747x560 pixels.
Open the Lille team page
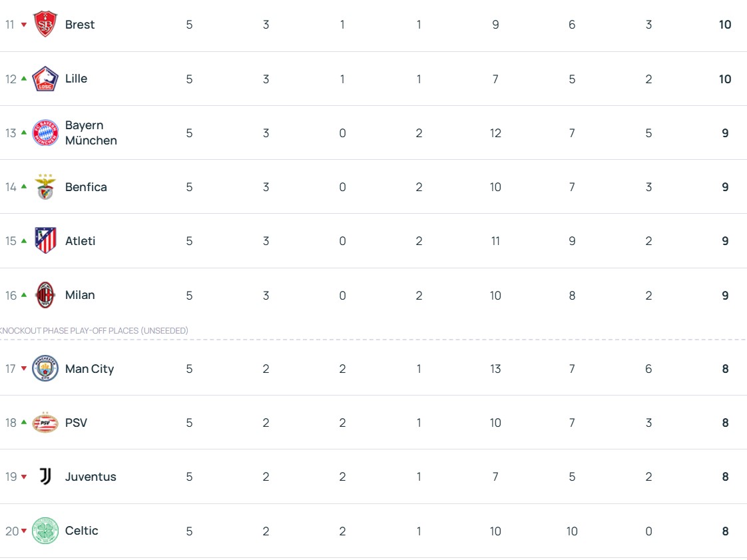point(76,79)
